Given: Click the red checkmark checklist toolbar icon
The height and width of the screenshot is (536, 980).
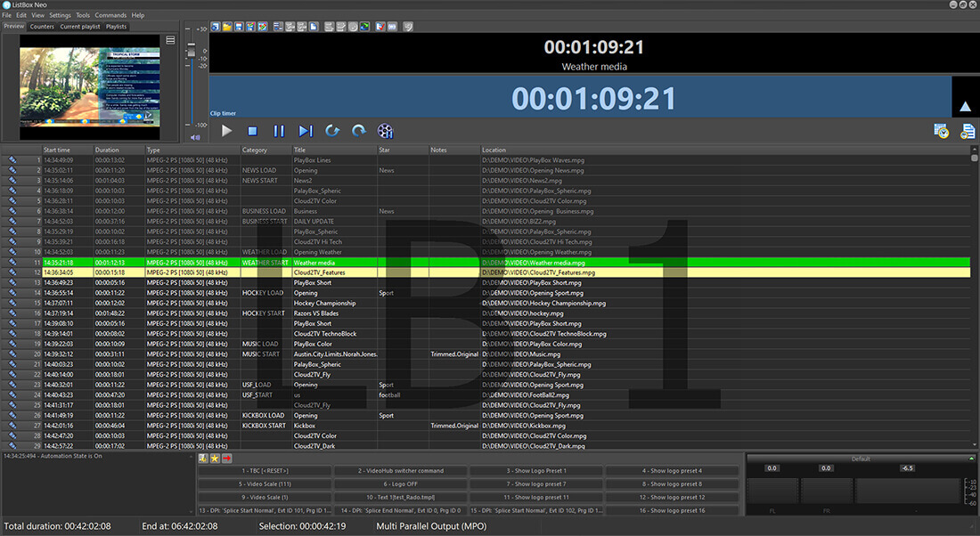Looking at the screenshot, I should [x=380, y=27].
